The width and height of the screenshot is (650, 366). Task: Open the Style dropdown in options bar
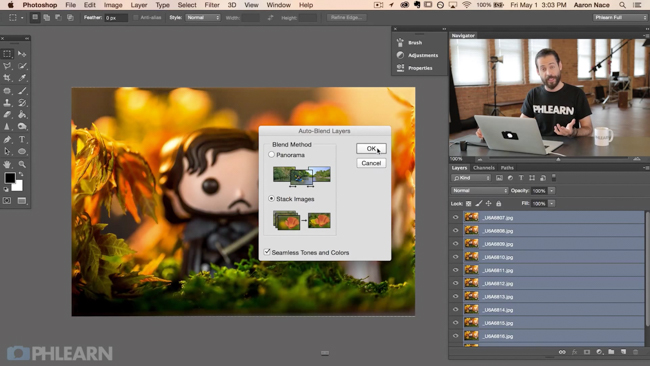(x=203, y=17)
